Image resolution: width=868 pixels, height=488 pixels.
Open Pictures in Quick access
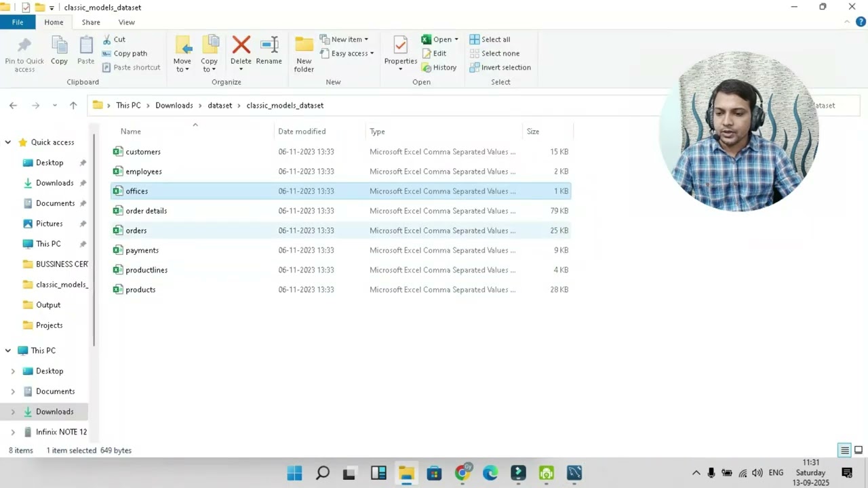click(x=49, y=224)
